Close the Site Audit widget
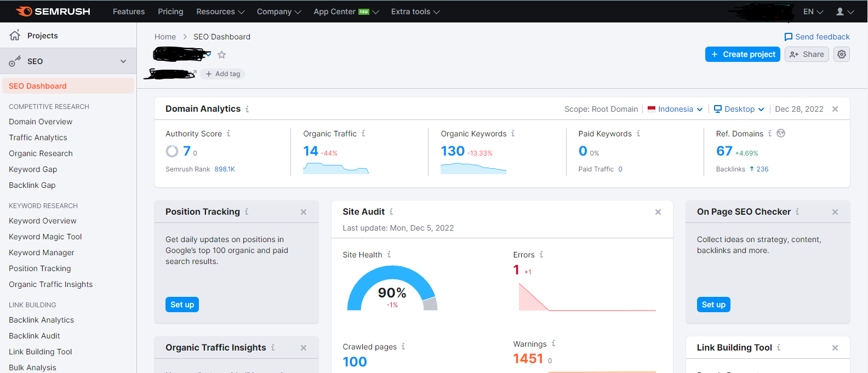This screenshot has width=868, height=373. pyautogui.click(x=658, y=212)
